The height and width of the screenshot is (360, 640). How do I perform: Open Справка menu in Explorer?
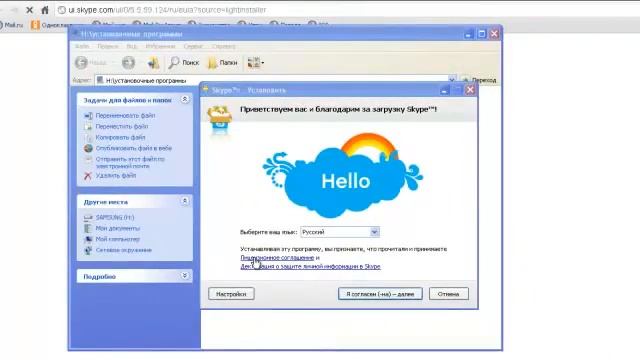[x=223, y=47]
